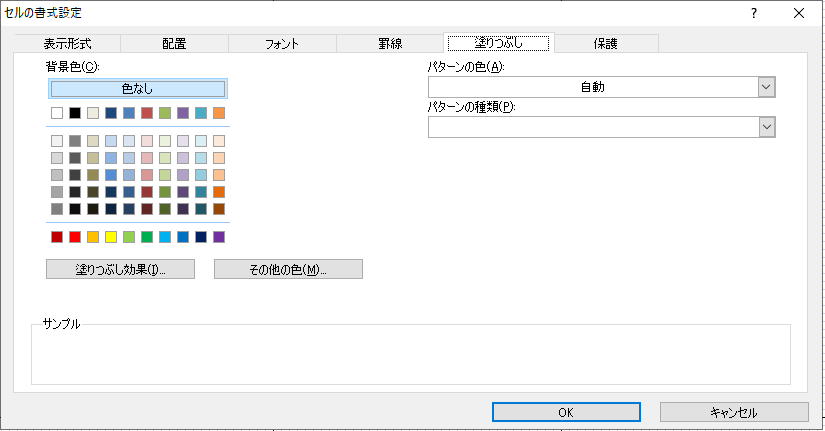Pick the white swatch in top color row
This screenshot has height=431, width=825.
coord(57,113)
